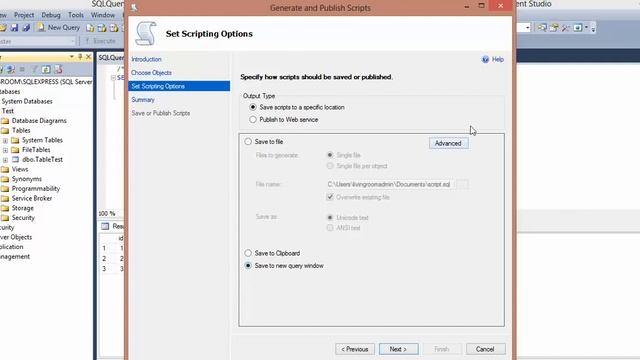The width and height of the screenshot is (640, 360).
Task: Click the find-window icon in right SSMS toolbar
Action: click(x=542, y=28)
